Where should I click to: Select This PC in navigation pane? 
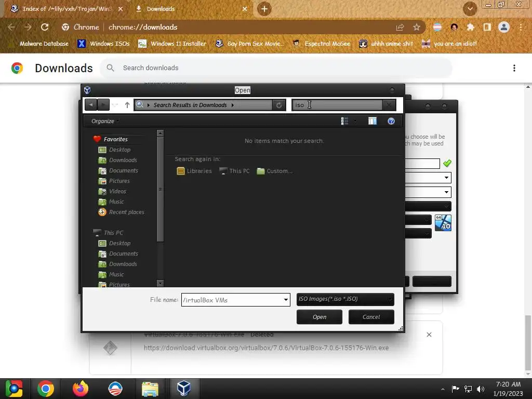[x=108, y=233]
